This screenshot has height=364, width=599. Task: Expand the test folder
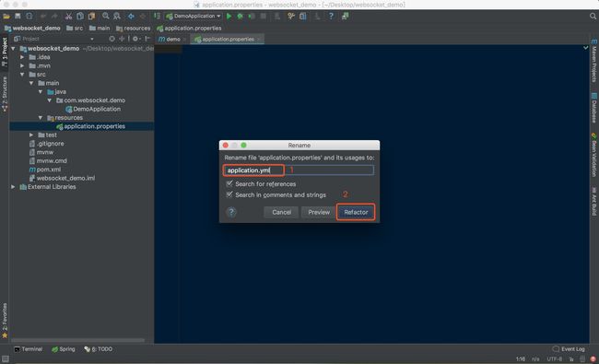[x=31, y=135]
